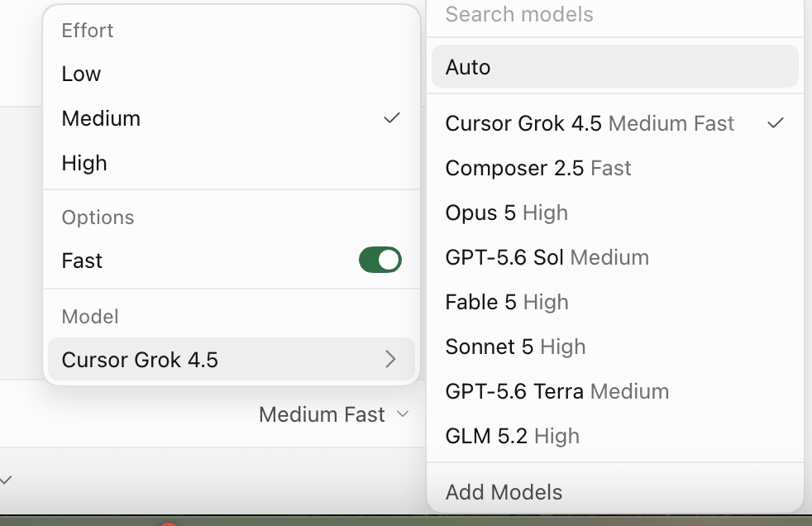This screenshot has width=812, height=526.
Task: Open Add Models
Action: coord(614,492)
